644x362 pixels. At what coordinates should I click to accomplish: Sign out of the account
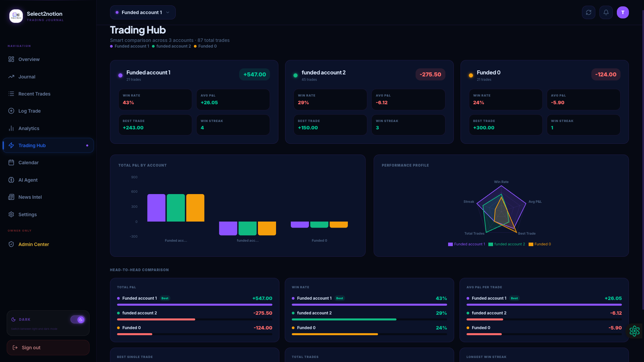[48, 348]
